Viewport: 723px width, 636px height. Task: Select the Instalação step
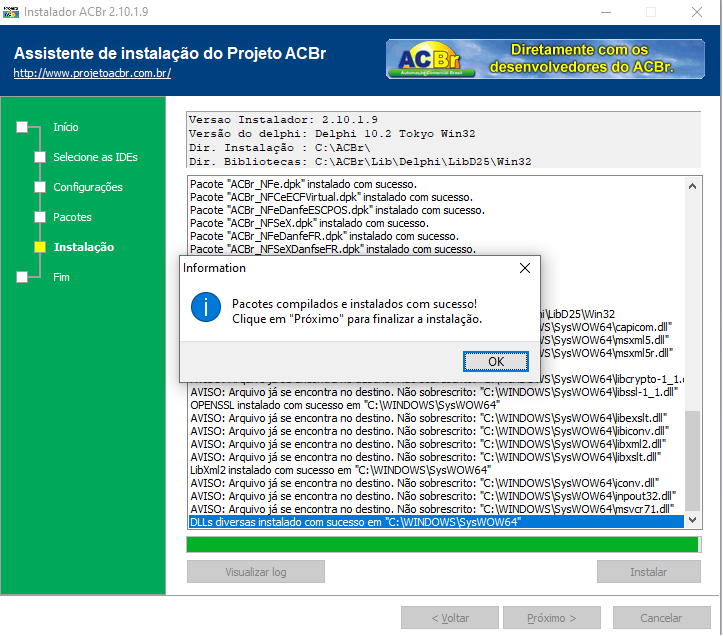click(x=84, y=247)
